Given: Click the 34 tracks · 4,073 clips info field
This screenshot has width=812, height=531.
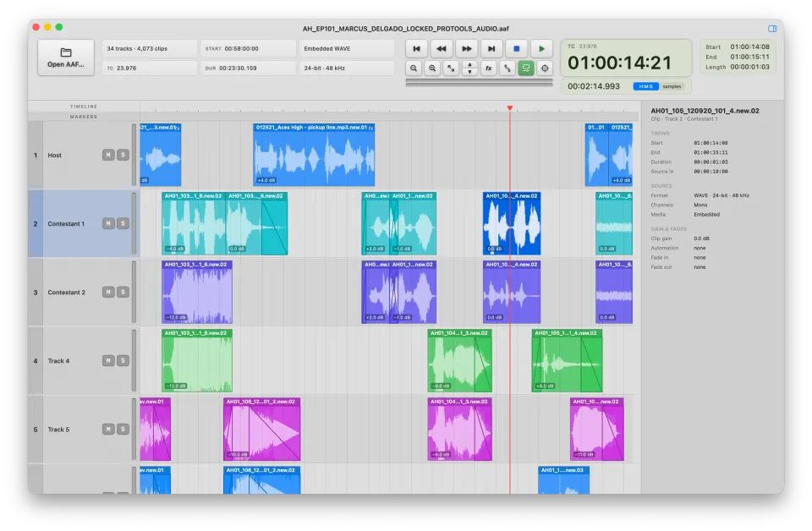Looking at the screenshot, I should click(149, 49).
